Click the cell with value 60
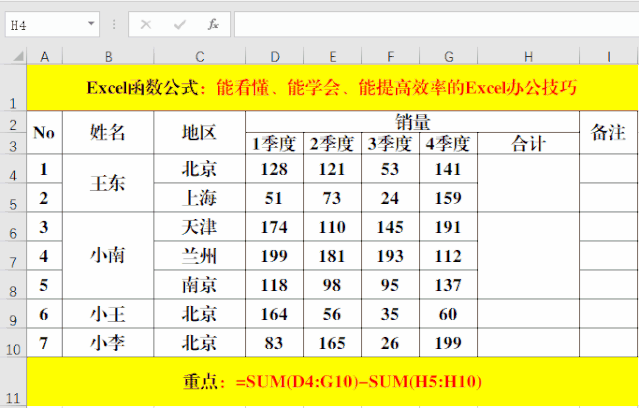This screenshot has width=639, height=408. pyautogui.click(x=448, y=314)
